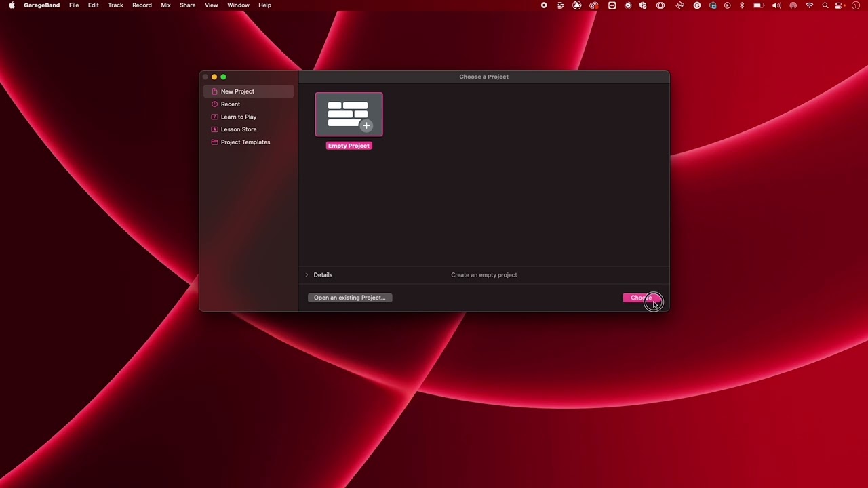The height and width of the screenshot is (488, 868).
Task: Click the pink Choose button
Action: click(x=642, y=298)
